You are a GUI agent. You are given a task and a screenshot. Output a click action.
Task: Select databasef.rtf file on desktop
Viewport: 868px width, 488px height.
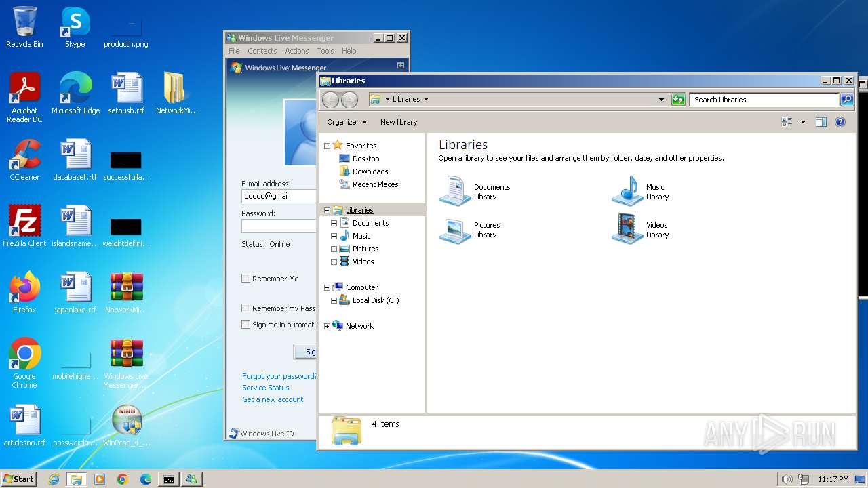[75, 160]
